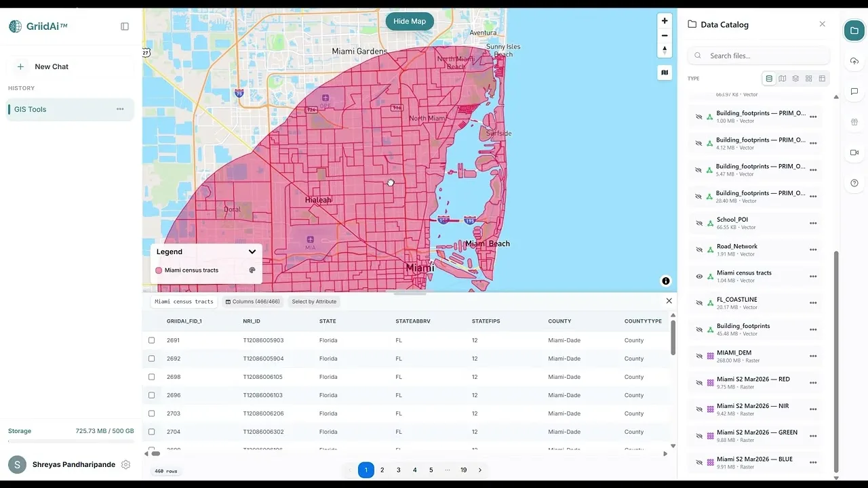The image size is (868, 488).
Task: Open options menu for Road_Network
Action: pos(813,250)
